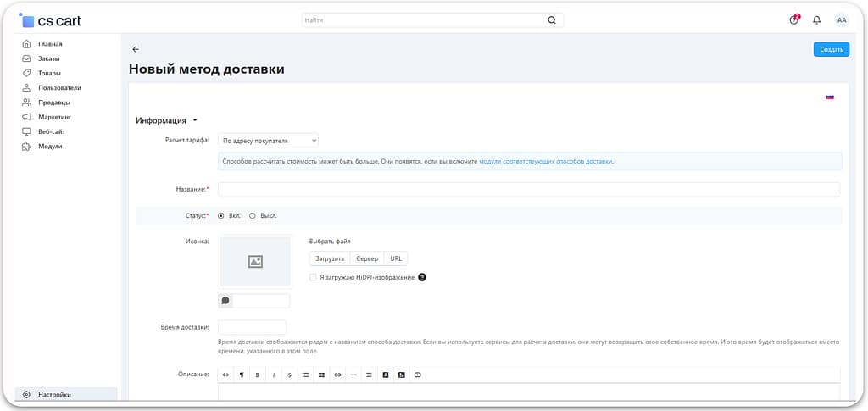
Task: Open HTML source view in description editor
Action: [x=225, y=375]
